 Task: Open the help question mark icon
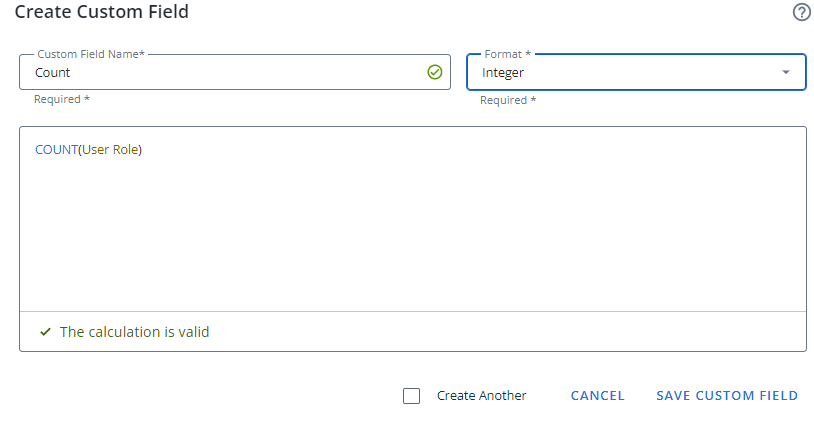pyautogui.click(x=801, y=12)
